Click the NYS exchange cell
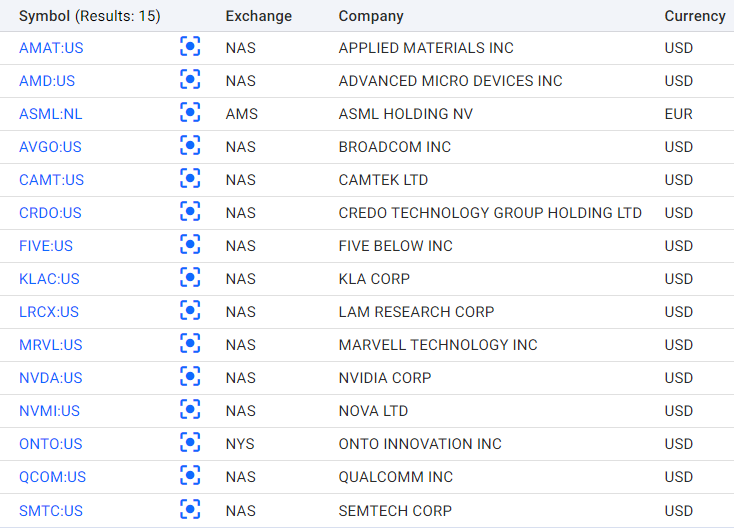Screen dimensions: 734x529 pyautogui.click(x=240, y=444)
